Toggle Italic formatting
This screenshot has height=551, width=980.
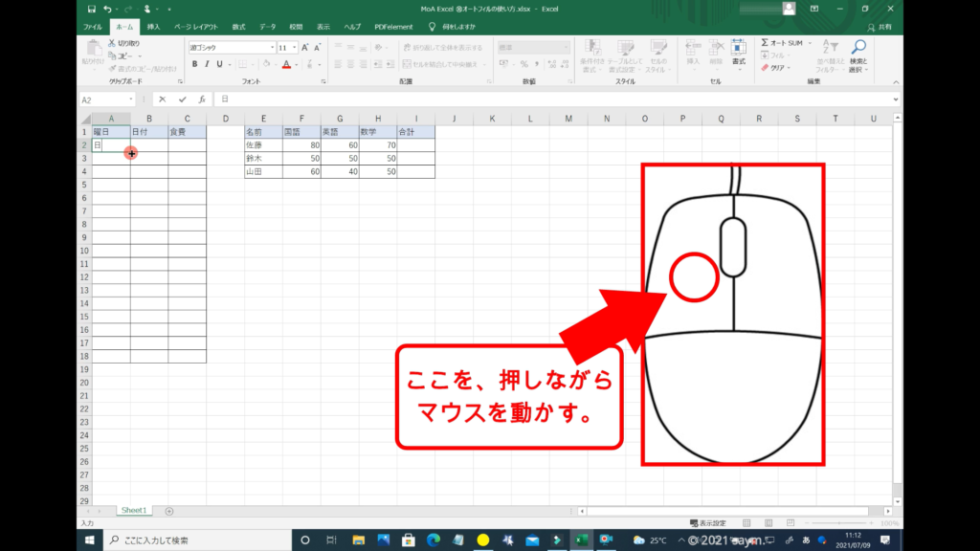pos(207,64)
